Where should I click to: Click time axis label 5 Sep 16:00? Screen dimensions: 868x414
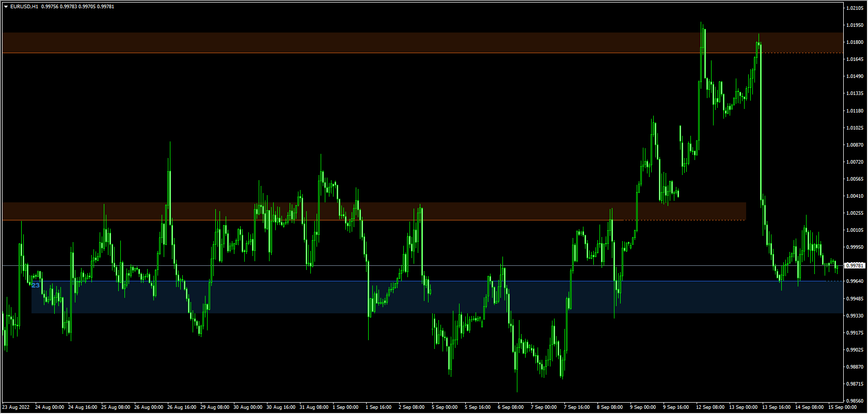coord(478,407)
